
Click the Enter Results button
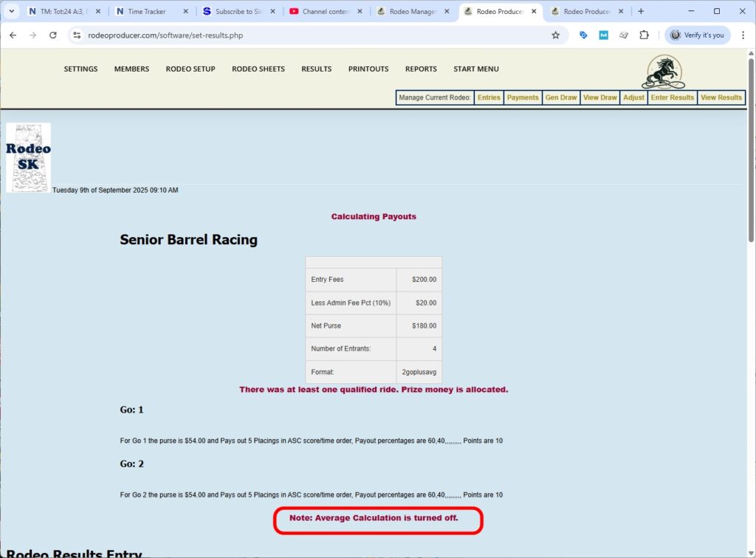672,97
